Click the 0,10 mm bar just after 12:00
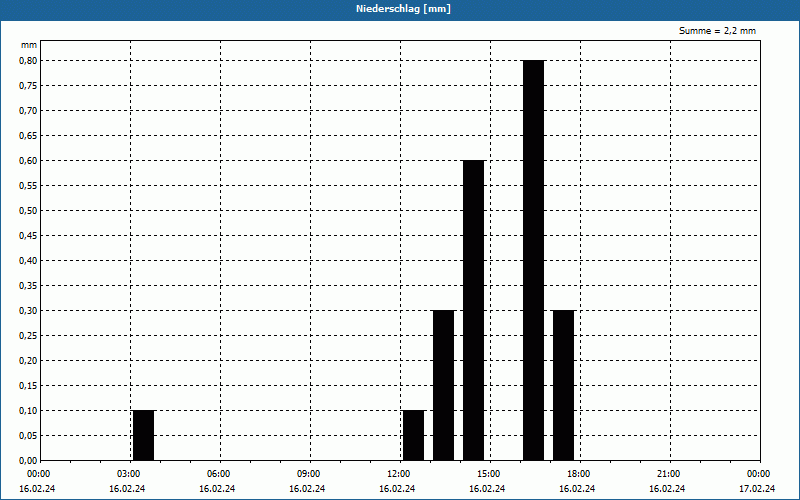 pos(413,435)
